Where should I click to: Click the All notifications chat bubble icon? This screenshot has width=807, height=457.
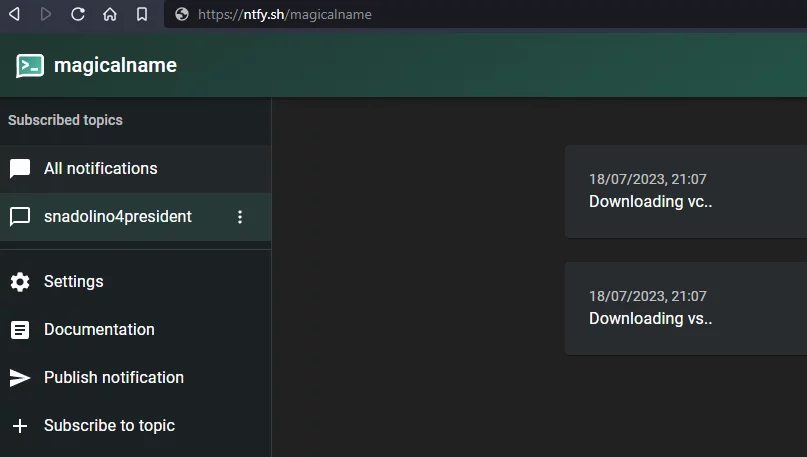[20, 169]
